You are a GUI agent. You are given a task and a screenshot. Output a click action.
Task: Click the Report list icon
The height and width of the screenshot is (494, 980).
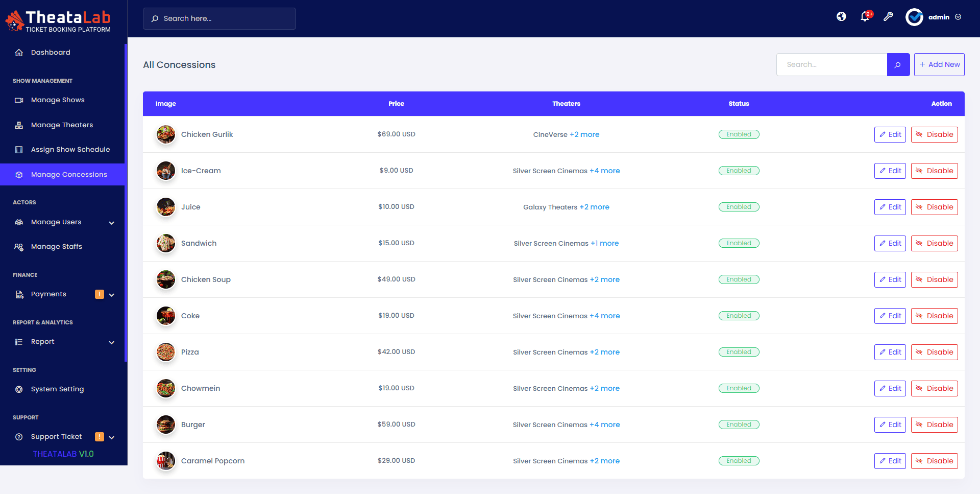click(x=19, y=342)
